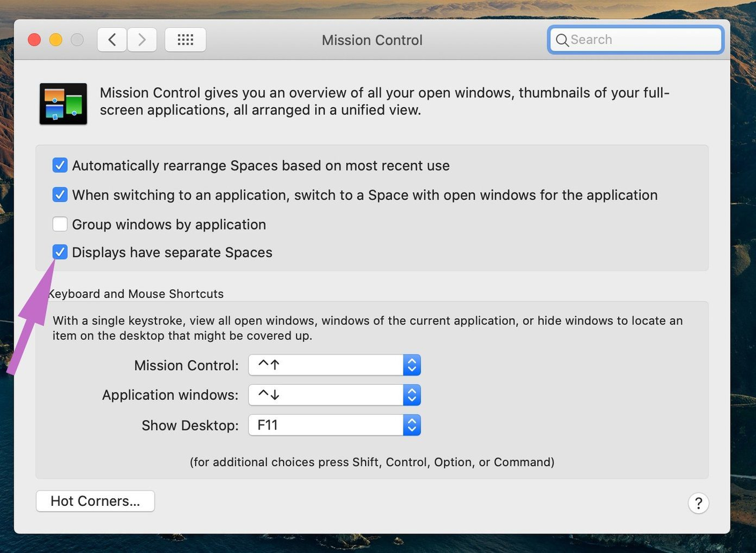Click the forward navigation arrow
The height and width of the screenshot is (553, 756).
142,40
